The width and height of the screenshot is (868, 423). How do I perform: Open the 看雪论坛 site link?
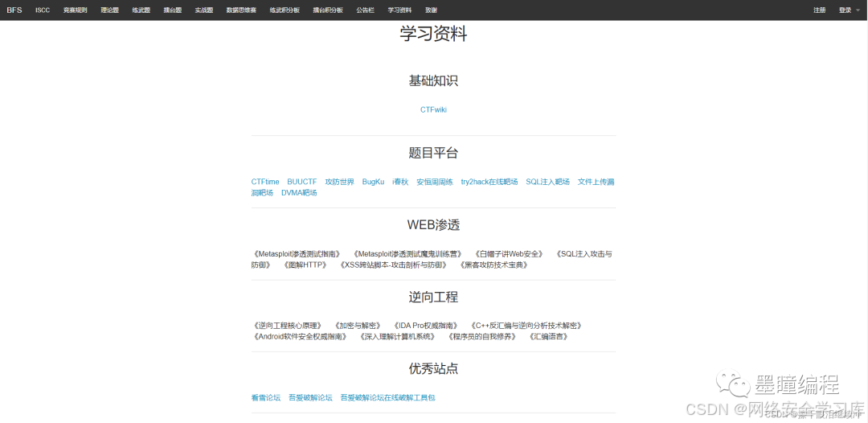click(x=266, y=397)
